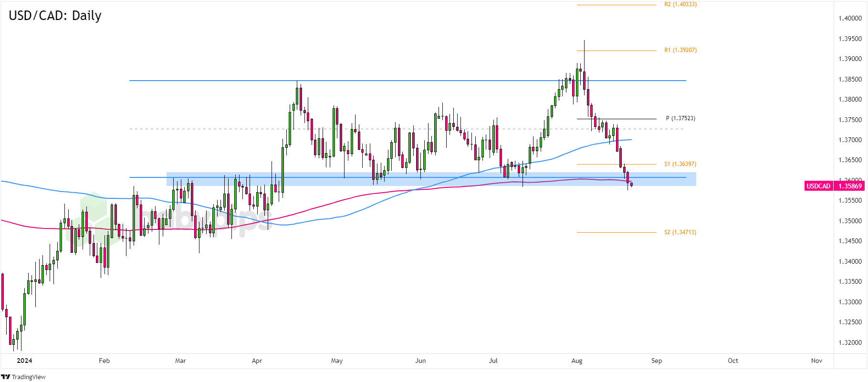This screenshot has height=382, width=868.
Task: Click the TradingView logo icon
Action: click(6, 377)
